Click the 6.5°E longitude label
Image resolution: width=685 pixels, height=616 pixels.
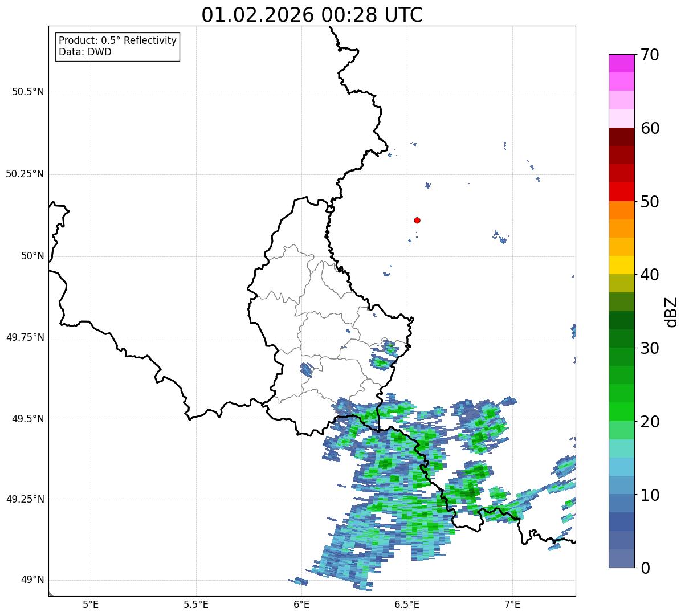(407, 604)
